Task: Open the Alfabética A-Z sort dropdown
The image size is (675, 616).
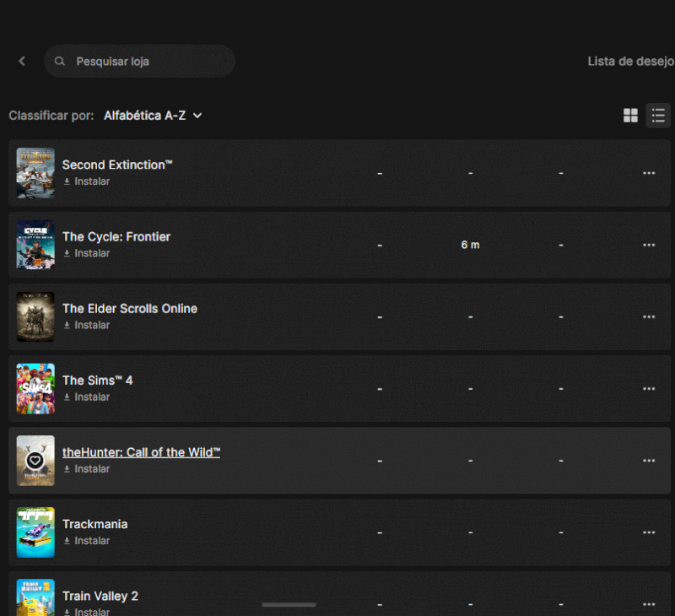Action: pos(153,116)
